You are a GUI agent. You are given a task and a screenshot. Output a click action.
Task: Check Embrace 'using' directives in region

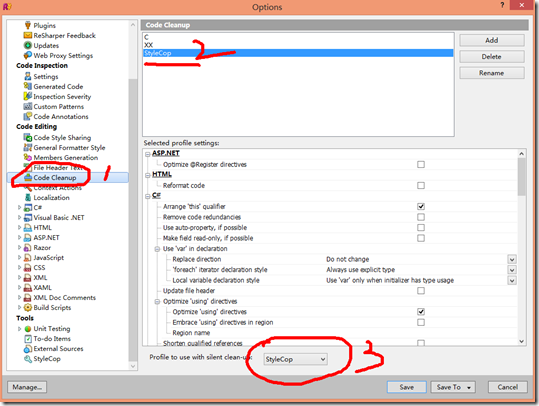421,322
